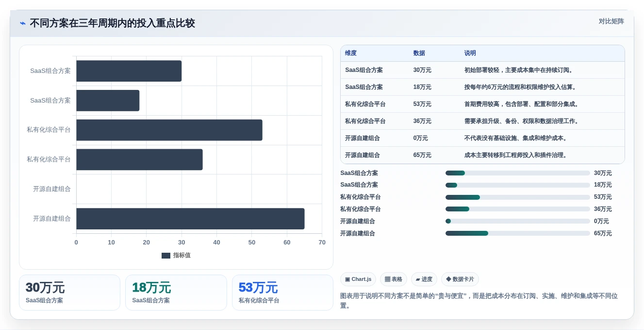
Task: Click the progress bar valued 30万元
Action: point(518,173)
